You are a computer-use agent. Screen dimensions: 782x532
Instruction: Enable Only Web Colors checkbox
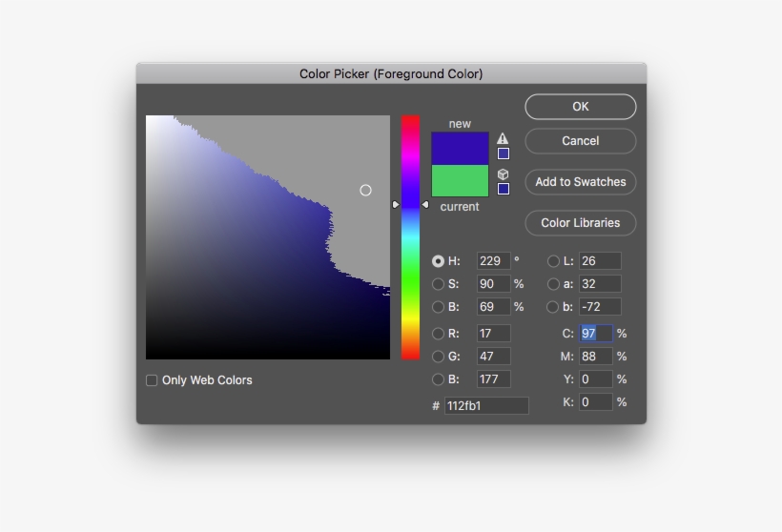152,380
